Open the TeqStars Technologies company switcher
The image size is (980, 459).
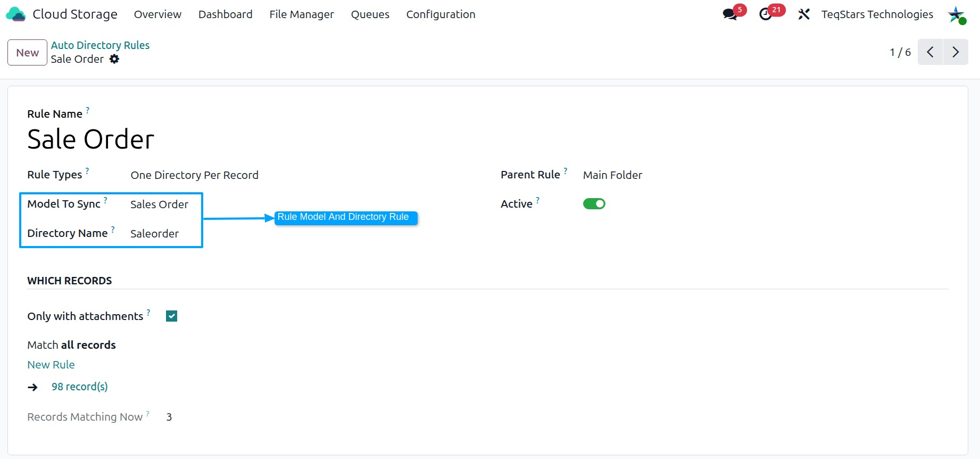pyautogui.click(x=877, y=14)
